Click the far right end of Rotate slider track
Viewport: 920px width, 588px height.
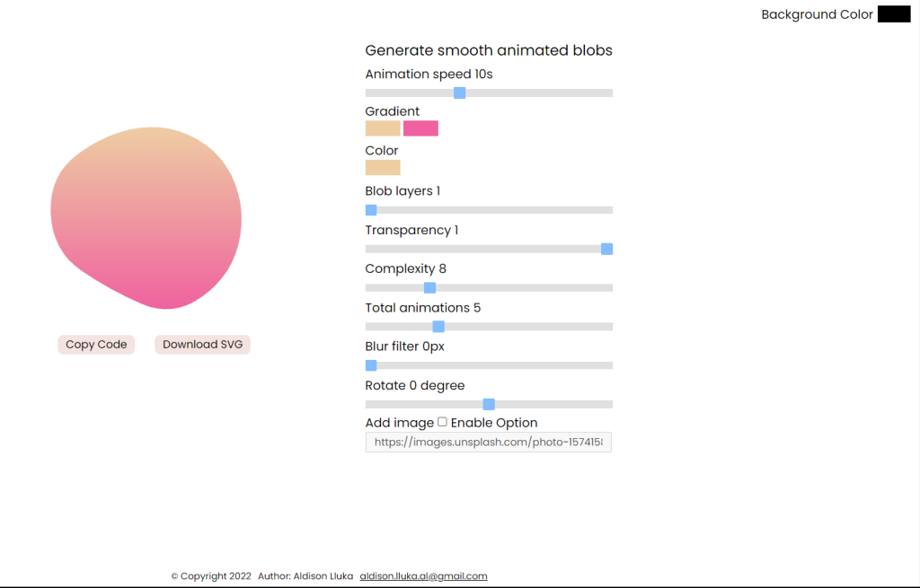tap(610, 404)
